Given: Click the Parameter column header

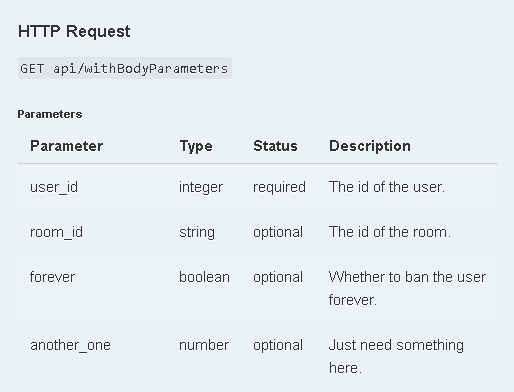Looking at the screenshot, I should pyautogui.click(x=66, y=146).
